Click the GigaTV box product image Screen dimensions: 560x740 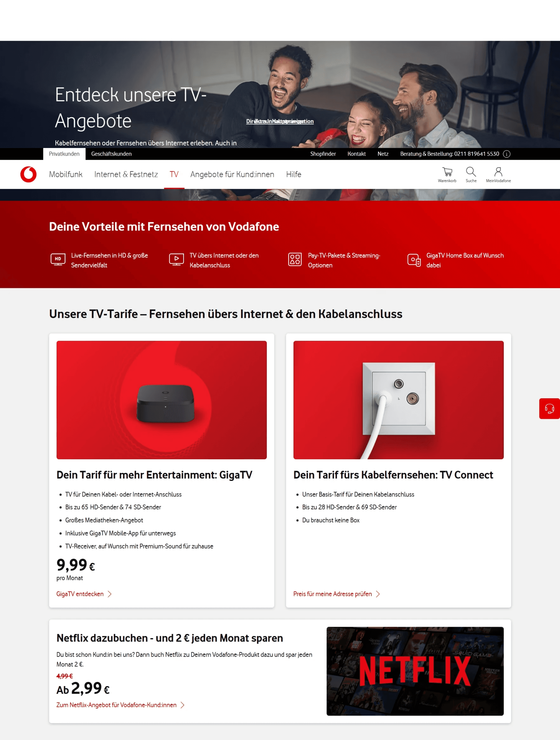[x=162, y=400]
